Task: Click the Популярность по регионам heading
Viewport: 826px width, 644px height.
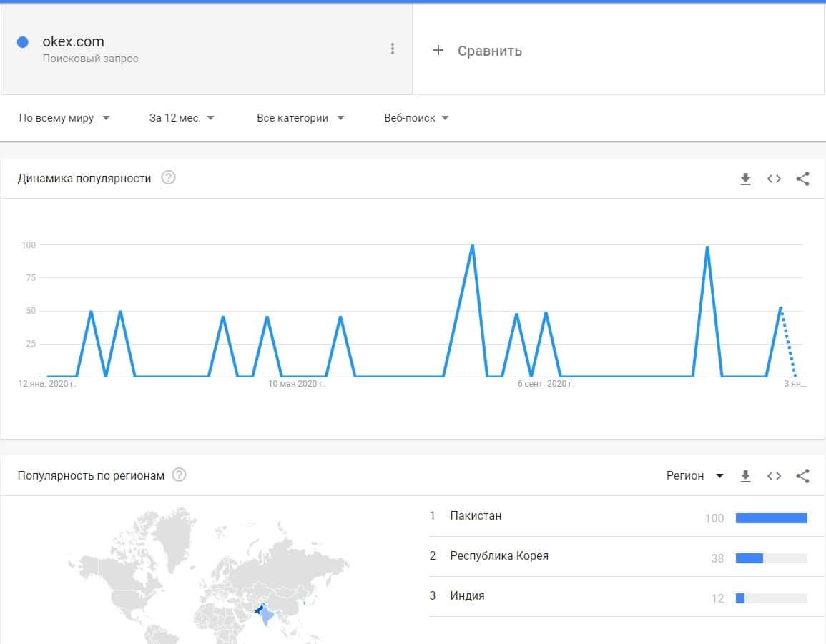Action: coord(91,475)
